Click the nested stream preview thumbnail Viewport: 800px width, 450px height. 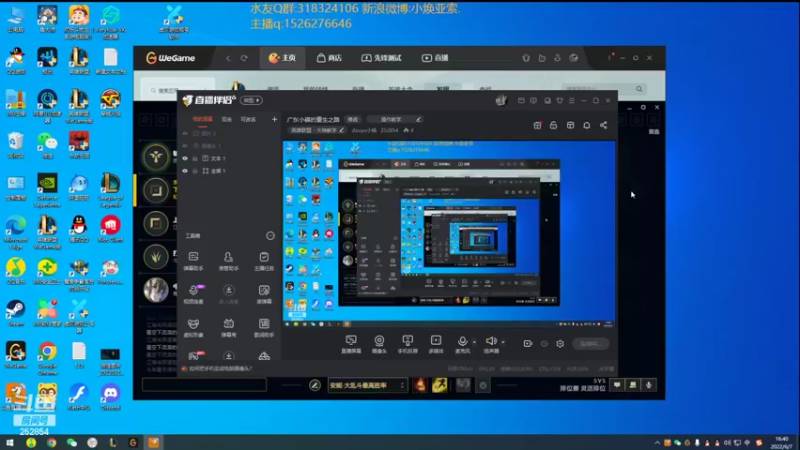click(449, 234)
